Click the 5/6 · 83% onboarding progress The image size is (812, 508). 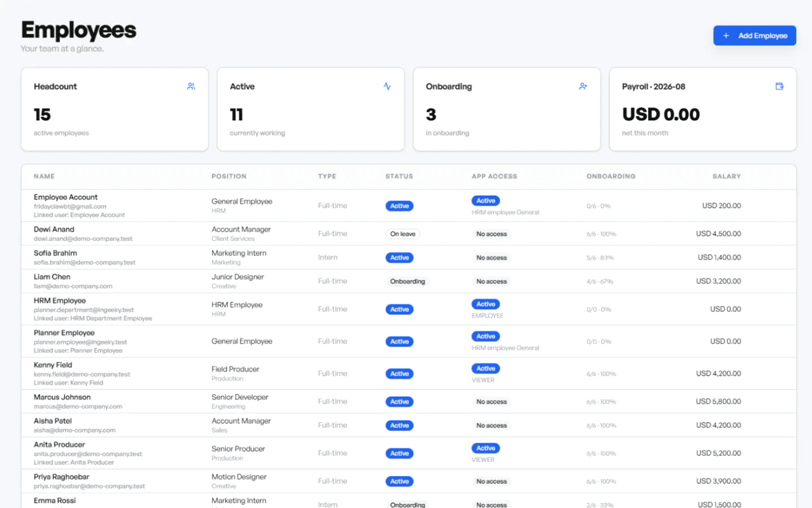coord(600,257)
